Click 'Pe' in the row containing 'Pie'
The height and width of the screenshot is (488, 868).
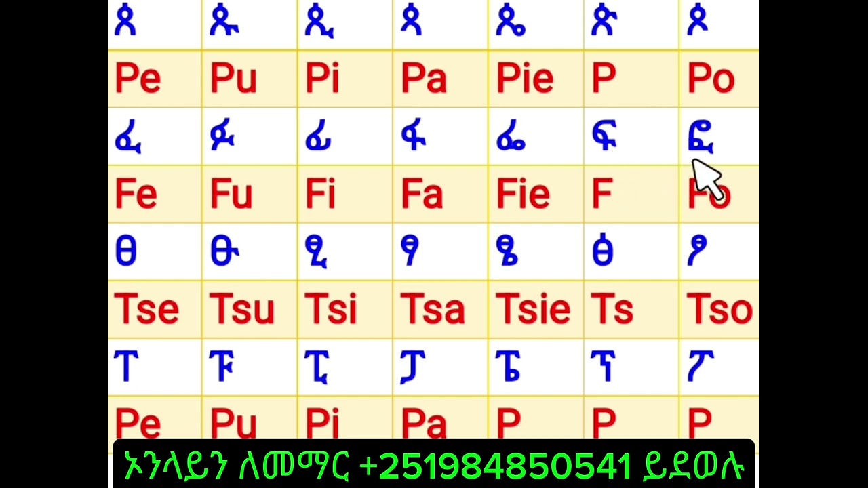click(x=138, y=79)
